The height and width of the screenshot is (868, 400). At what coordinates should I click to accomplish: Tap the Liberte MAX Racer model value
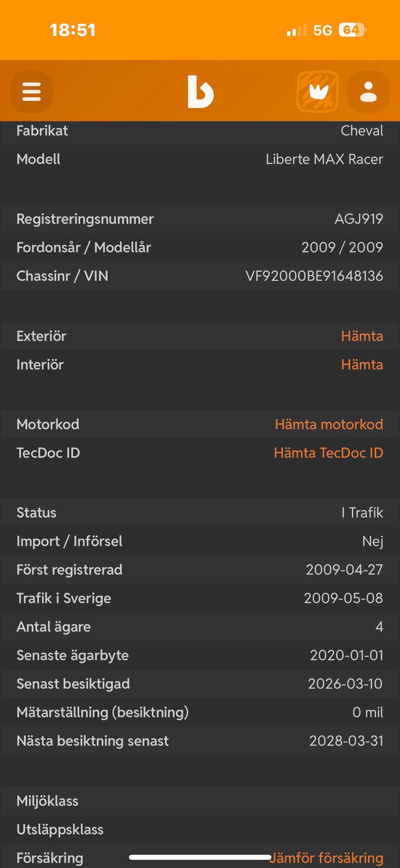pos(324,159)
